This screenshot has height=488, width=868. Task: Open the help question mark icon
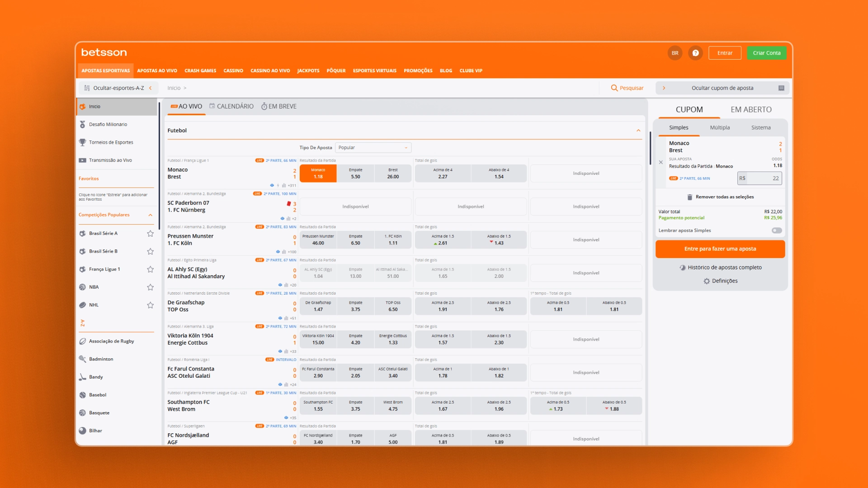695,53
